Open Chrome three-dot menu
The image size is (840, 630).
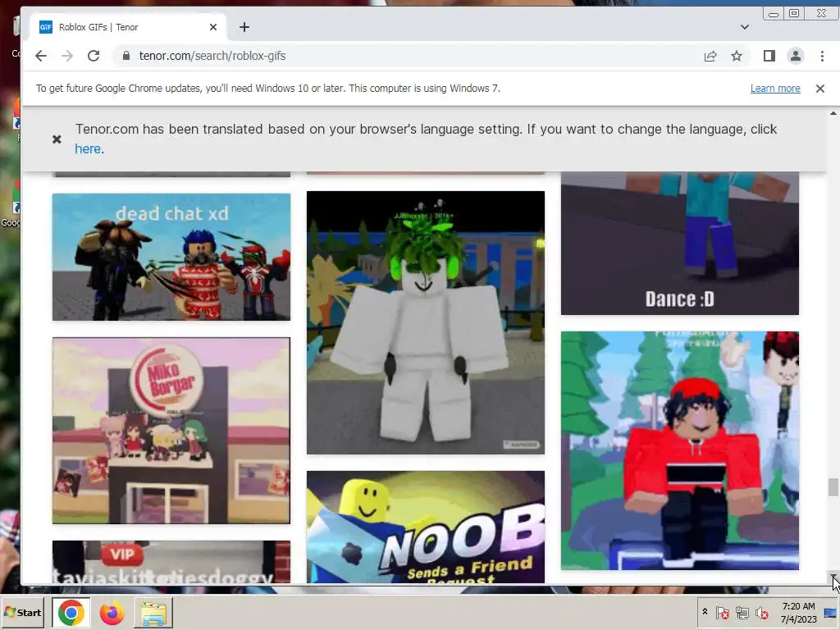tap(822, 56)
